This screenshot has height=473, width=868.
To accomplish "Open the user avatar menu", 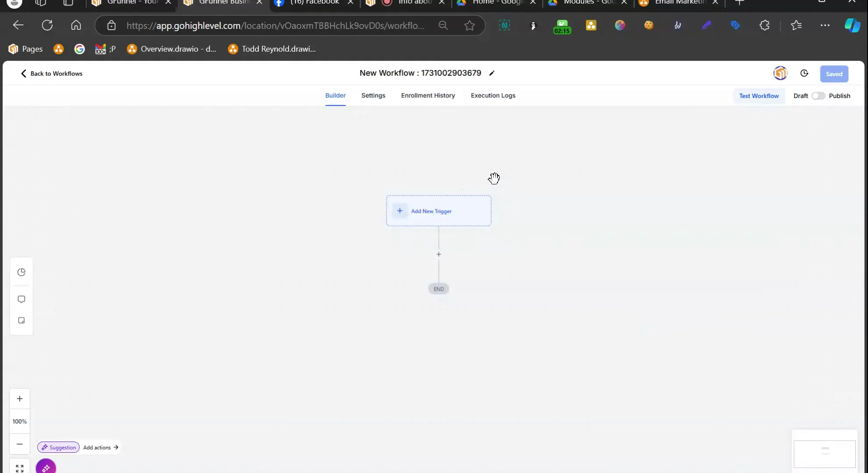I will coord(780,73).
